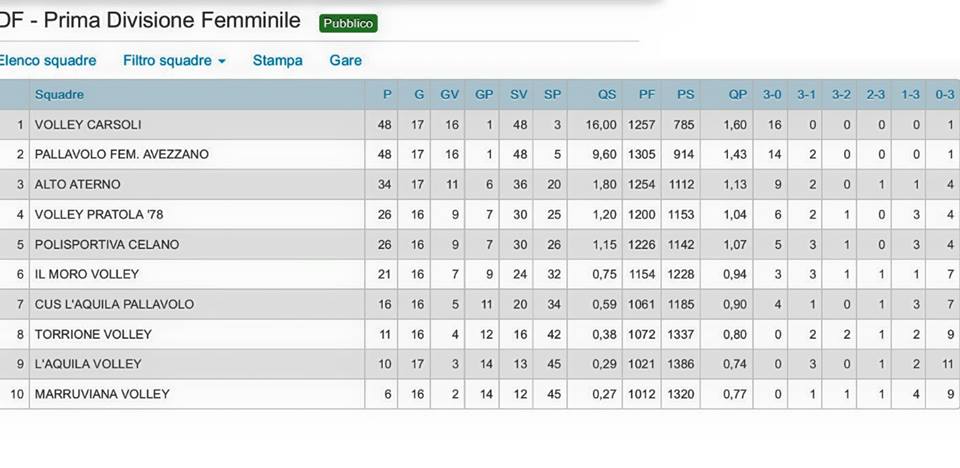
Task: Sort by the PF column header
Action: 647,95
